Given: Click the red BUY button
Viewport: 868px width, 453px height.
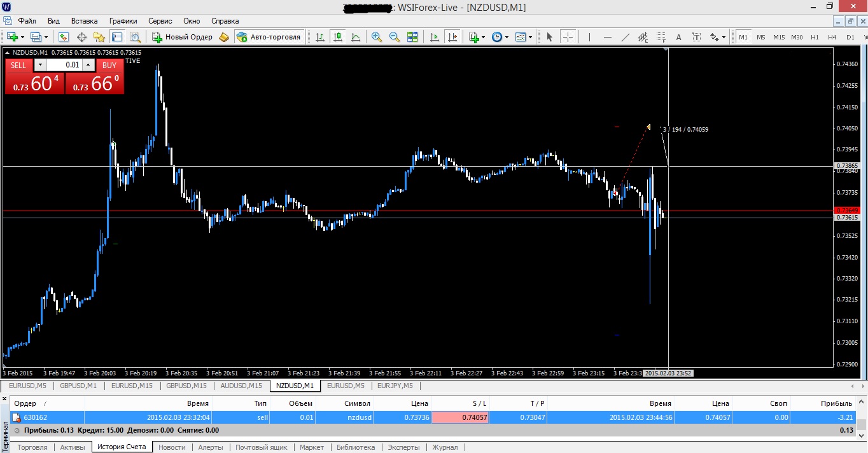Looking at the screenshot, I should (x=109, y=65).
